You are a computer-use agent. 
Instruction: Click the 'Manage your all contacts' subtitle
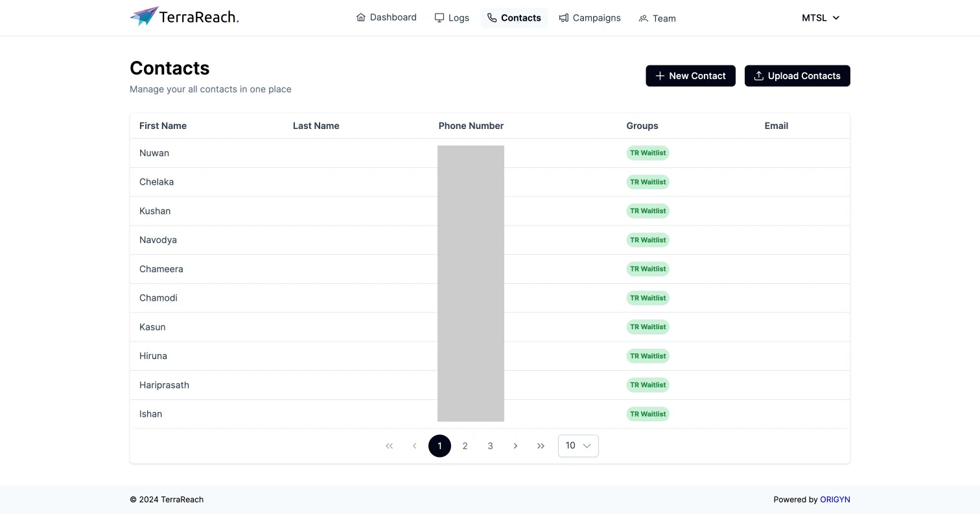211,89
